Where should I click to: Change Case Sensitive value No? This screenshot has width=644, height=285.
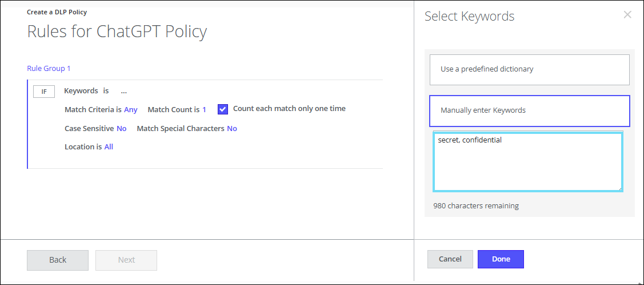click(x=122, y=129)
